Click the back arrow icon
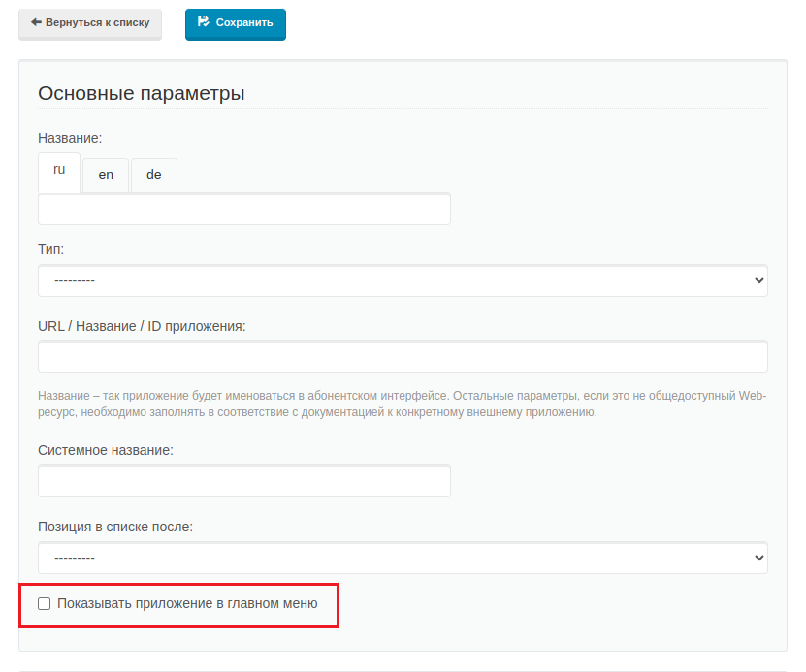The height and width of the screenshot is (672, 806). point(36,22)
